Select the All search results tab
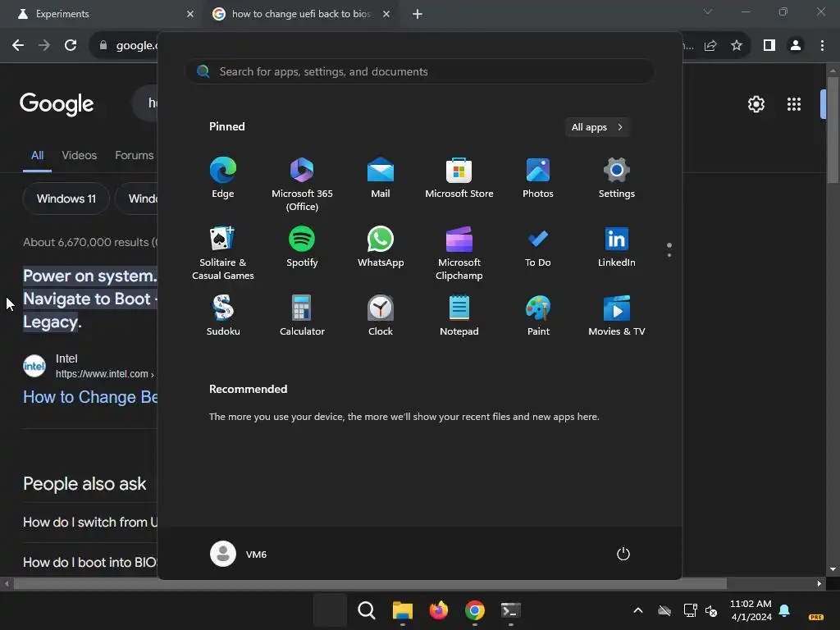The width and height of the screenshot is (840, 630). click(x=37, y=155)
